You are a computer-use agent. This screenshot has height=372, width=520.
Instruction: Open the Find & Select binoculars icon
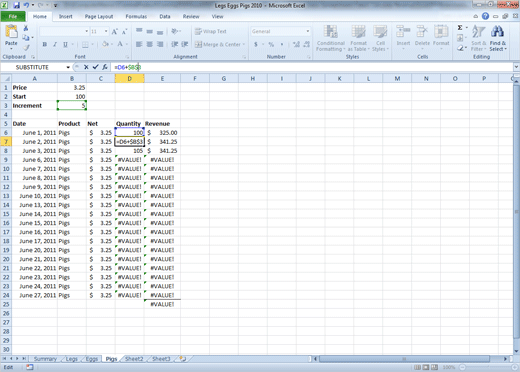click(497, 32)
